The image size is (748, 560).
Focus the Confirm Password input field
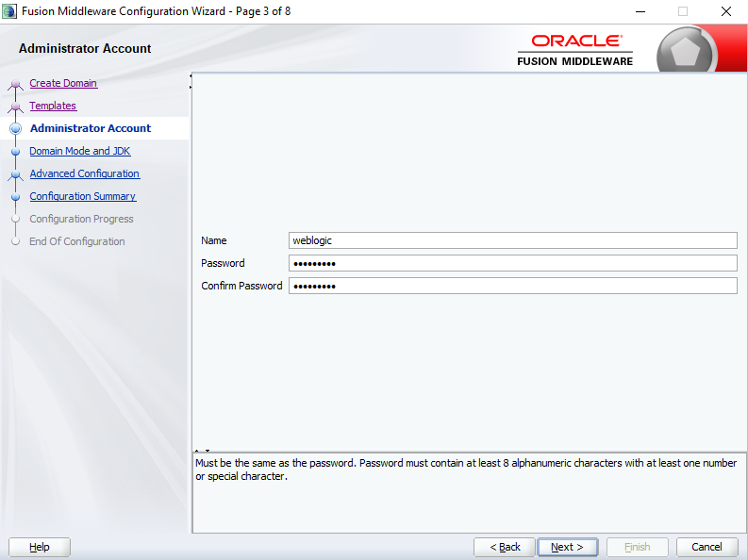tap(513, 286)
